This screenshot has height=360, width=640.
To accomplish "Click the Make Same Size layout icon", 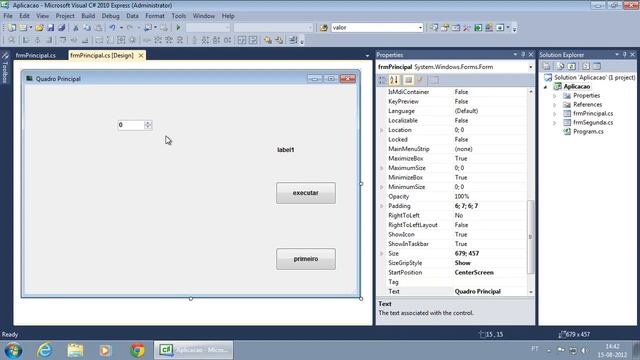I will [x=121, y=40].
